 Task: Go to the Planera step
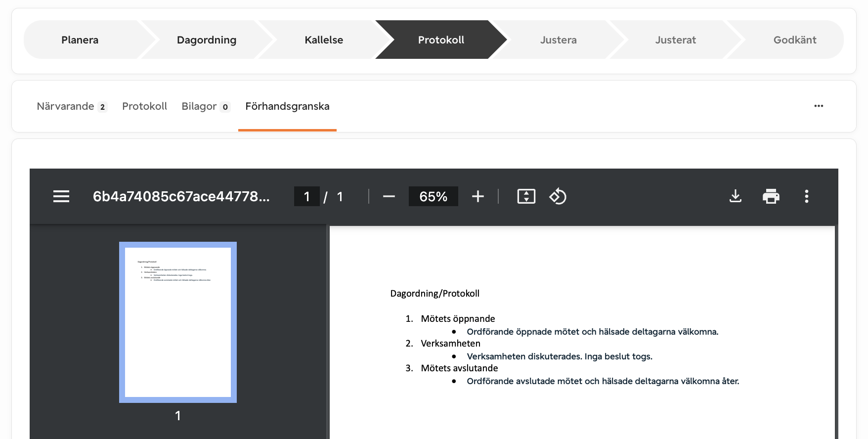click(80, 40)
